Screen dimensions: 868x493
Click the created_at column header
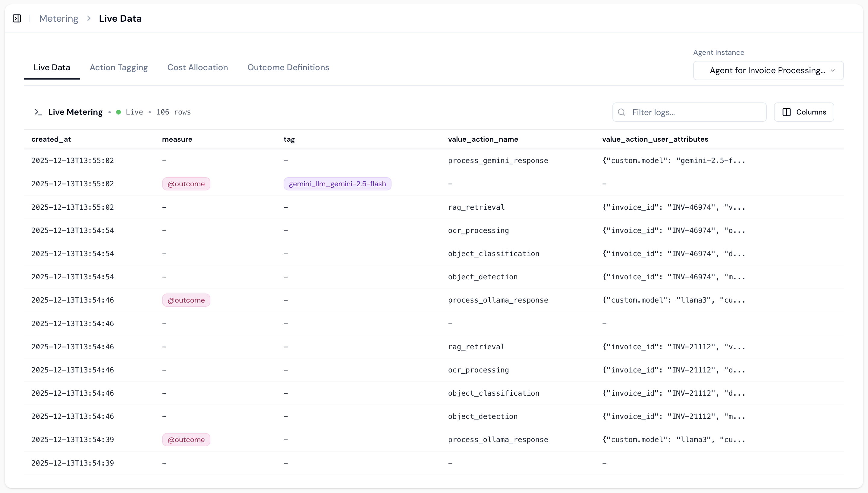point(52,139)
